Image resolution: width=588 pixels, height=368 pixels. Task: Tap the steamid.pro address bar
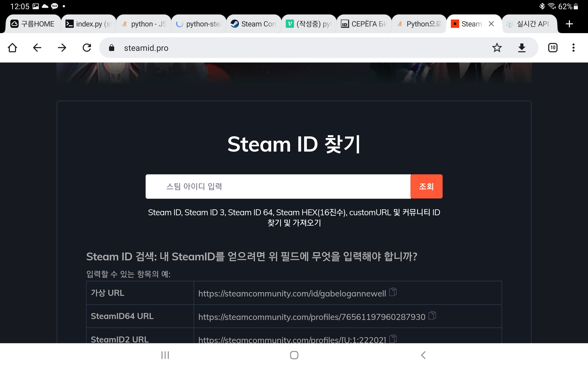(x=319, y=48)
